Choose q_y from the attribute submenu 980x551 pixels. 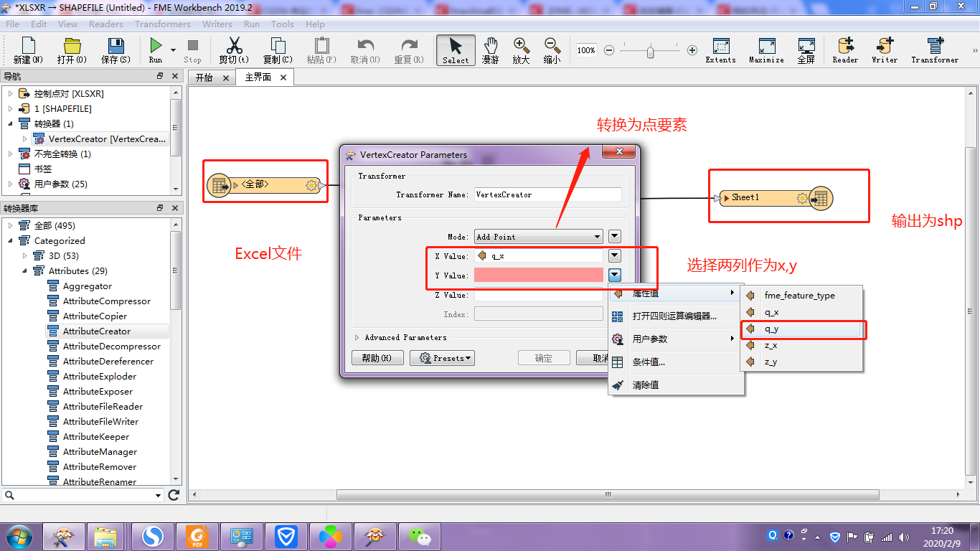(x=801, y=329)
